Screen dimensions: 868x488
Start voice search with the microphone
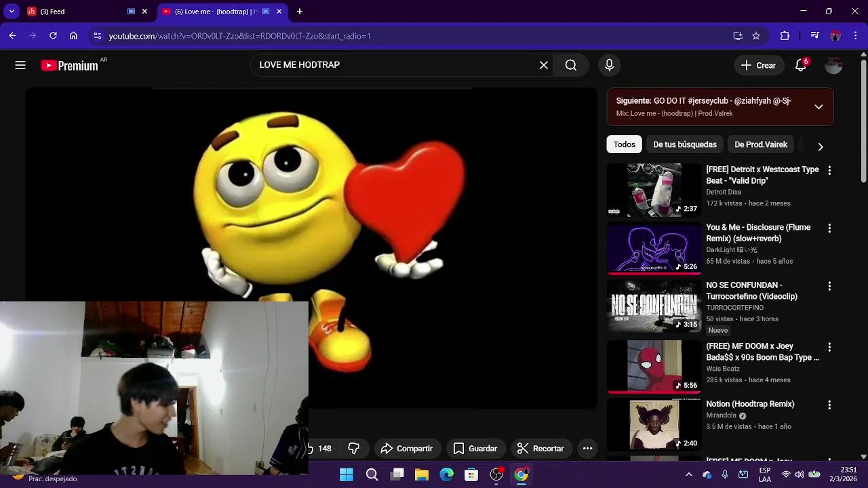pyautogui.click(x=609, y=65)
